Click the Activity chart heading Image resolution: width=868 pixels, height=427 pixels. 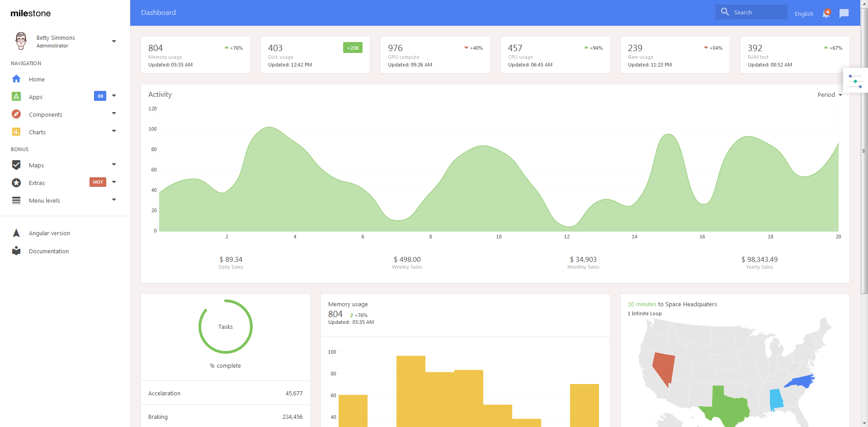pos(160,95)
